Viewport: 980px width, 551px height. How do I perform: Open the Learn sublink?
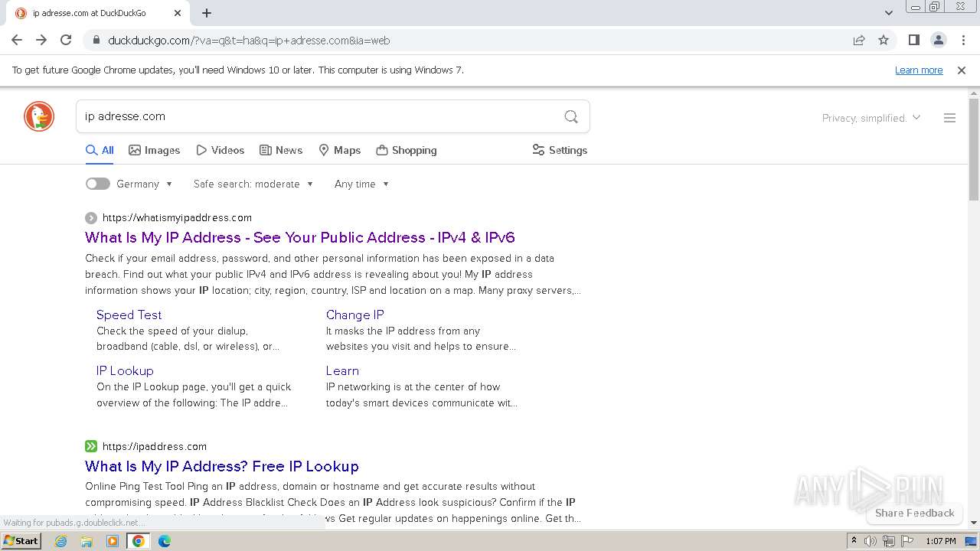342,370
